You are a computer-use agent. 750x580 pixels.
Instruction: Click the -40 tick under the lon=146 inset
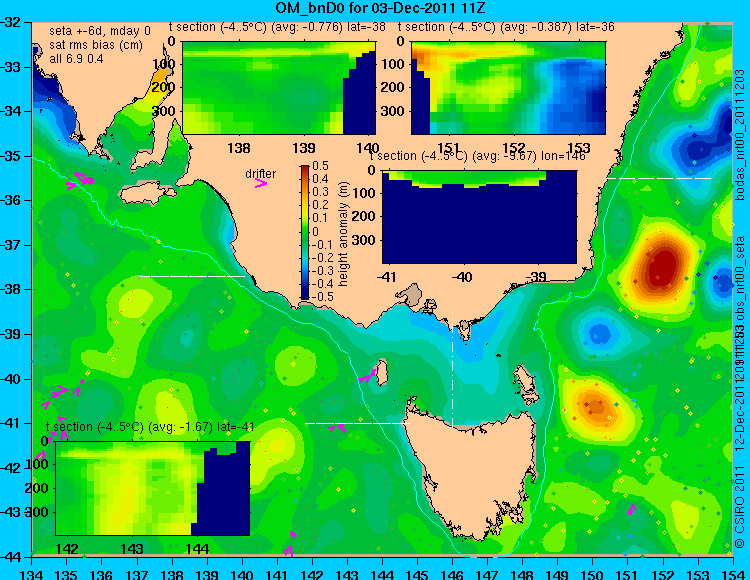[462, 277]
